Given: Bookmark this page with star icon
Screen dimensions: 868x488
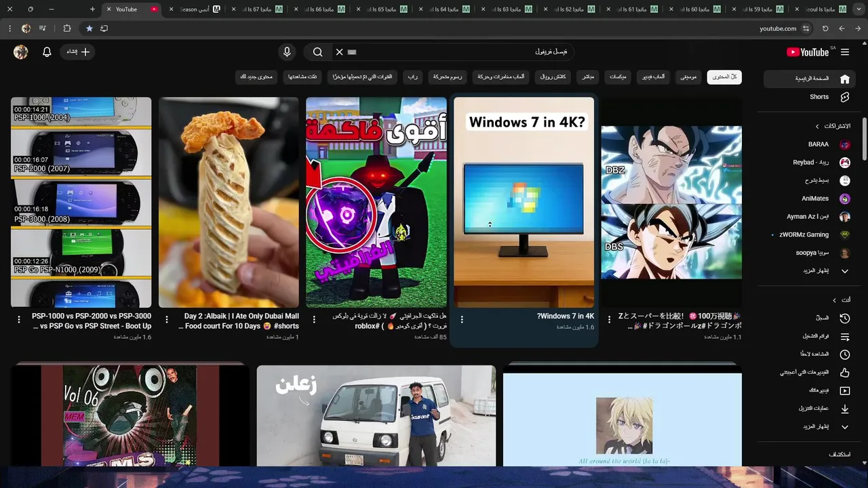Looking at the screenshot, I should coord(89,28).
